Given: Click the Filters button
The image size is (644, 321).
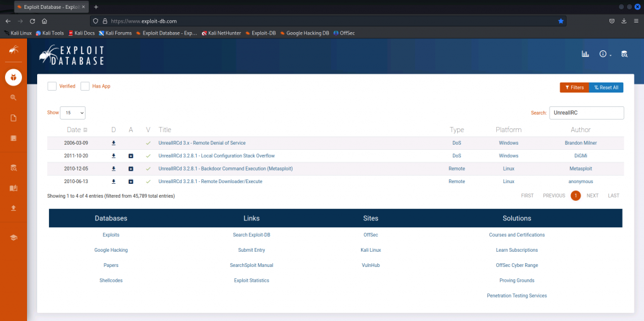Looking at the screenshot, I should pos(574,87).
